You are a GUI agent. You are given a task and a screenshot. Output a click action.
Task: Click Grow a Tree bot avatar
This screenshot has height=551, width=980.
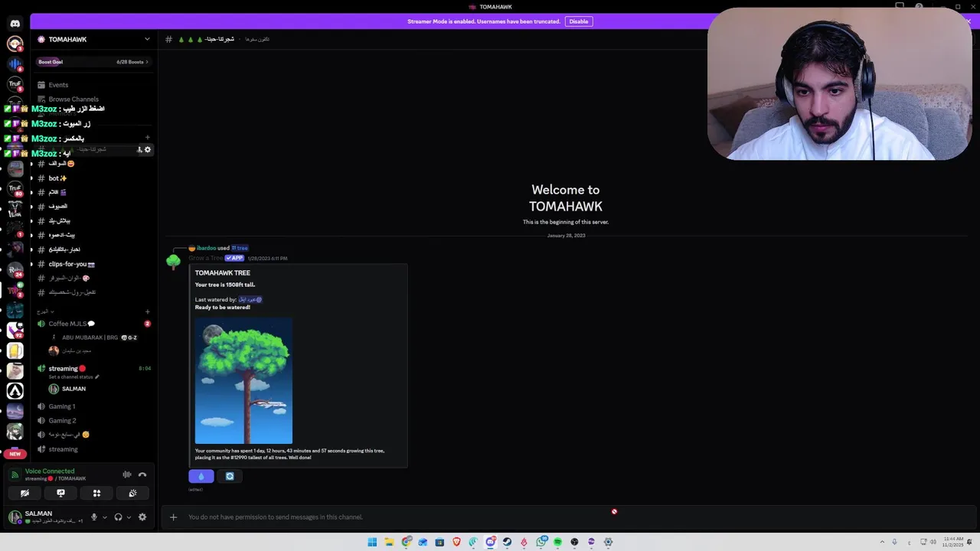tap(174, 262)
